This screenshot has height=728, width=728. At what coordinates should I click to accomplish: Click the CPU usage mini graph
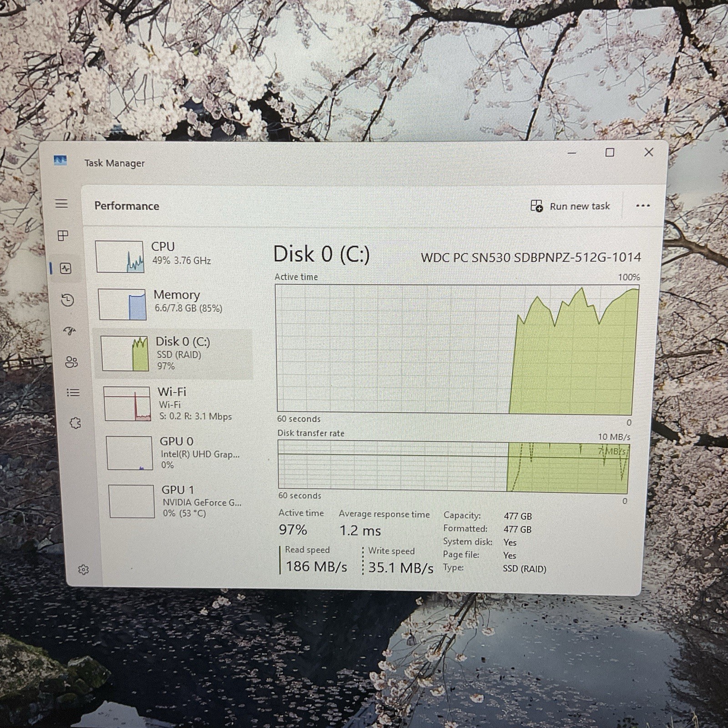click(120, 257)
